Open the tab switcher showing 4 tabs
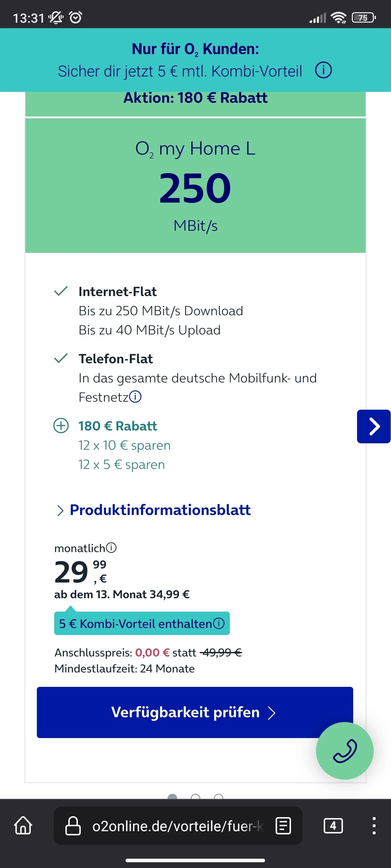 (x=333, y=825)
